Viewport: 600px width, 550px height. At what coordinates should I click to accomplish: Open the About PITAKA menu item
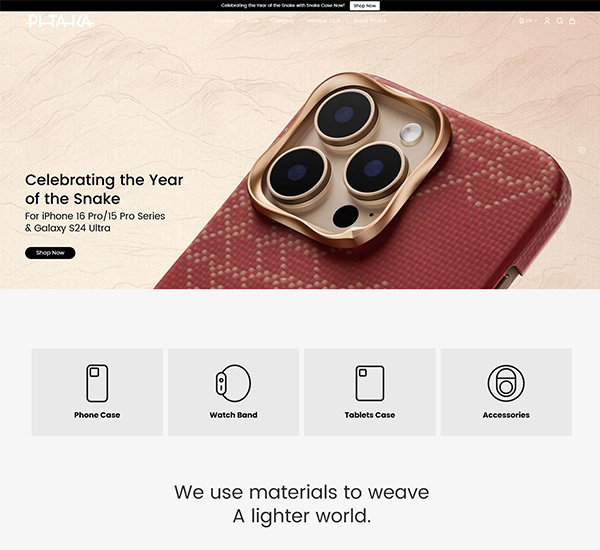pyautogui.click(x=370, y=21)
